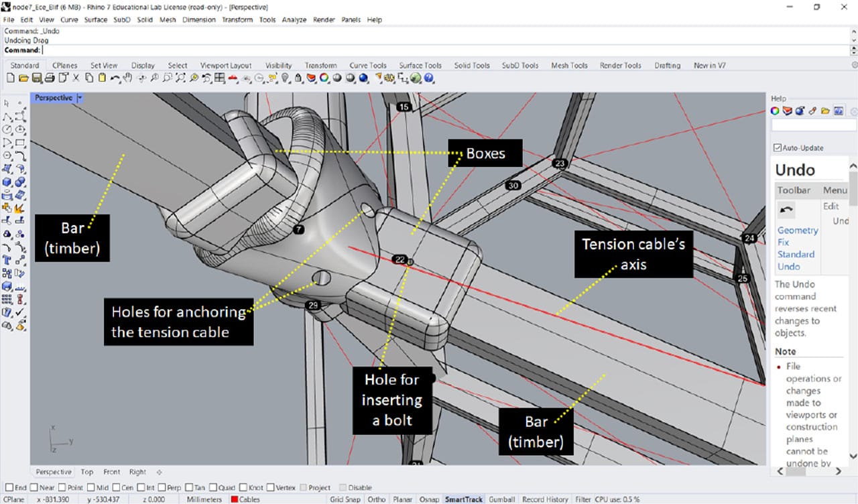Screen dimensions: 858x504
Task: Click the Gumball button in status bar
Action: tap(502, 499)
